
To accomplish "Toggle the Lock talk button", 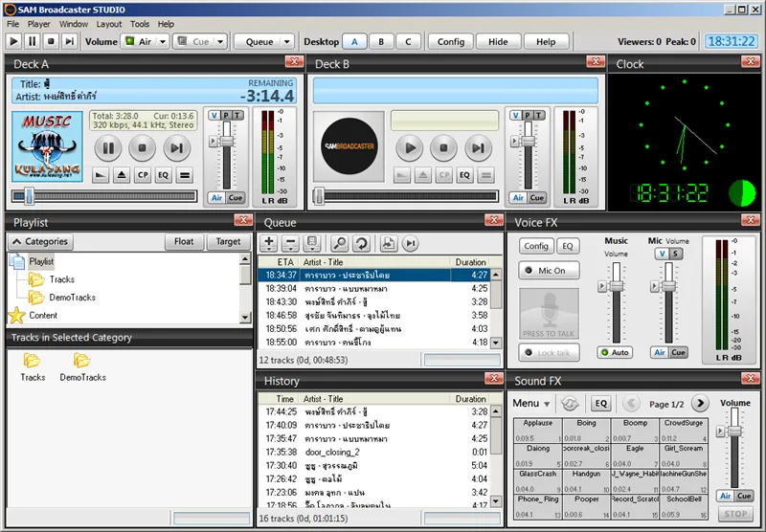I will pyautogui.click(x=549, y=352).
